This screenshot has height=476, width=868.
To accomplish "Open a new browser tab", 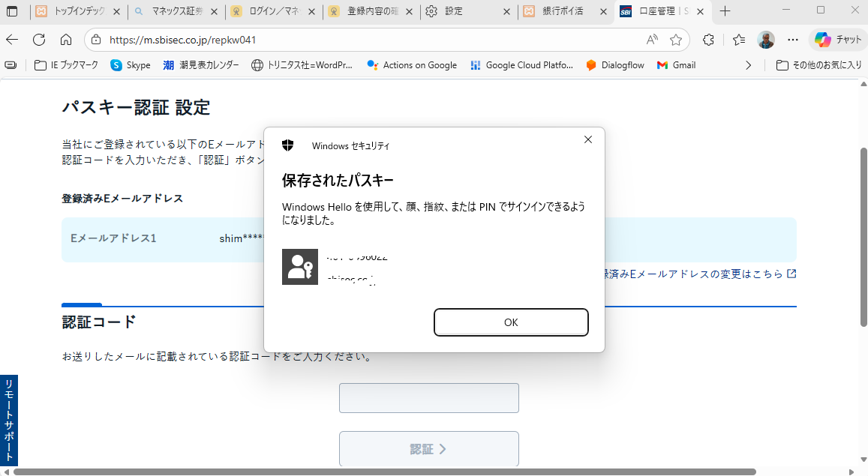I will click(x=725, y=11).
